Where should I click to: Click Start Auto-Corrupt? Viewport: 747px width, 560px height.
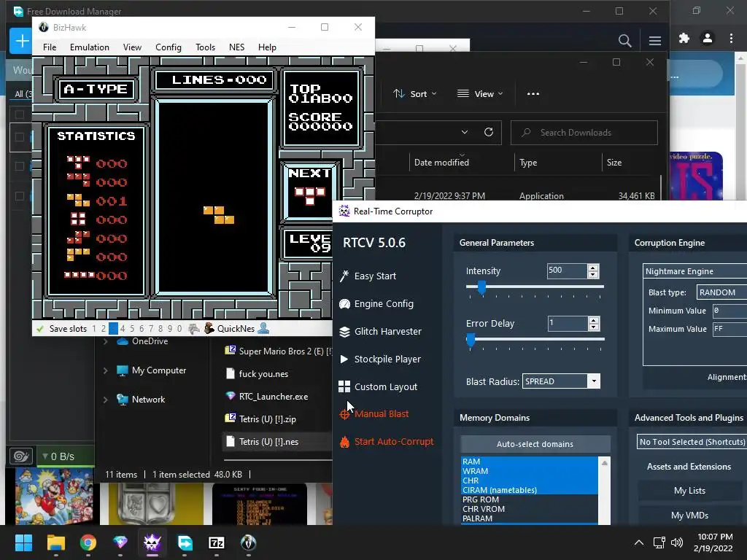(387, 441)
